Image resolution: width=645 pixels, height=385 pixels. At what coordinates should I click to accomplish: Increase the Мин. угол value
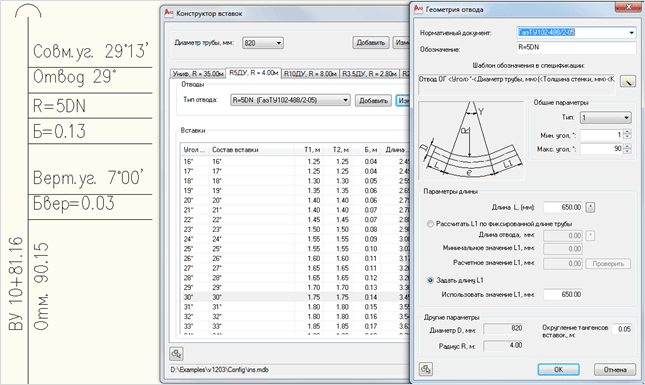pyautogui.click(x=627, y=132)
